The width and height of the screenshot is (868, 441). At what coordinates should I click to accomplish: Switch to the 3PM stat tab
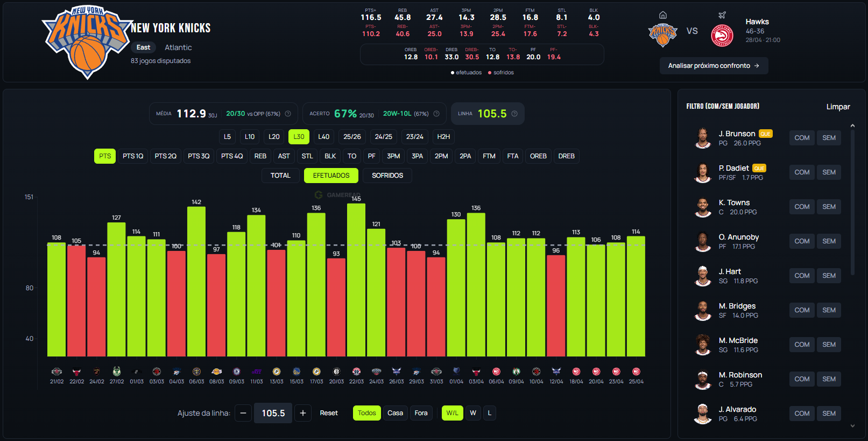click(393, 156)
